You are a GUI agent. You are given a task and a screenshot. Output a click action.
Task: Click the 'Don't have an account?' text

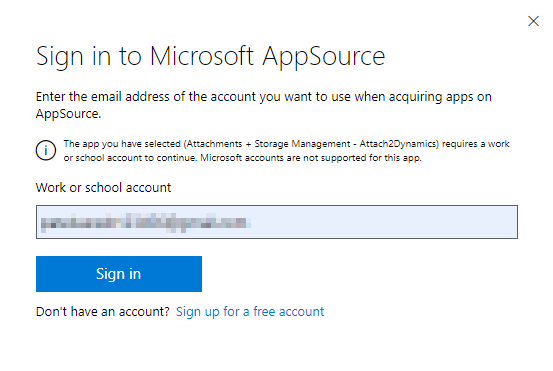[103, 312]
